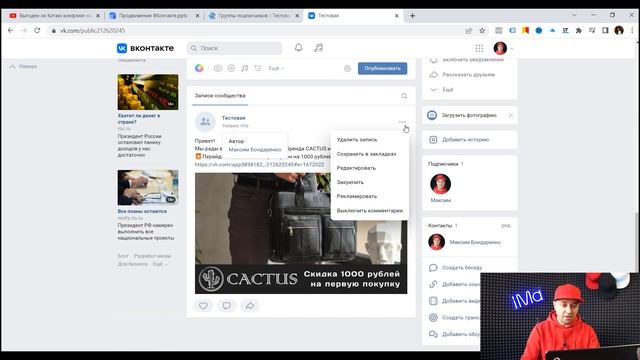Image resolution: width=640 pixels, height=360 pixels.
Task: Open the 'Подписчики' section header
Action: click(445, 164)
